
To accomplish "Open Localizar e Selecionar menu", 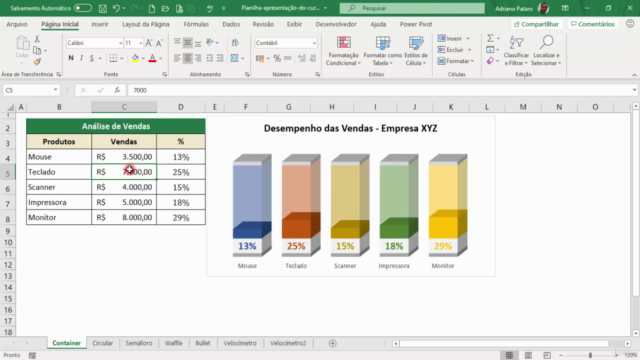I will (x=546, y=51).
